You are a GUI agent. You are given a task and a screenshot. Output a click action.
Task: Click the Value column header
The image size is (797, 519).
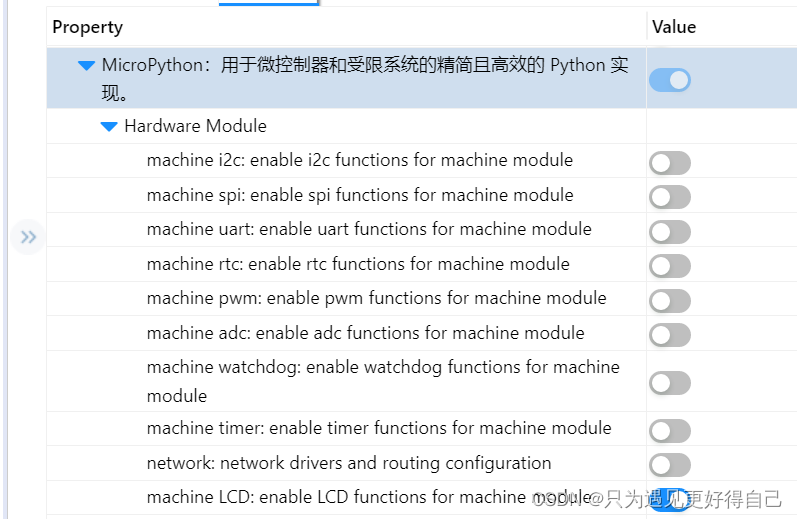674,27
